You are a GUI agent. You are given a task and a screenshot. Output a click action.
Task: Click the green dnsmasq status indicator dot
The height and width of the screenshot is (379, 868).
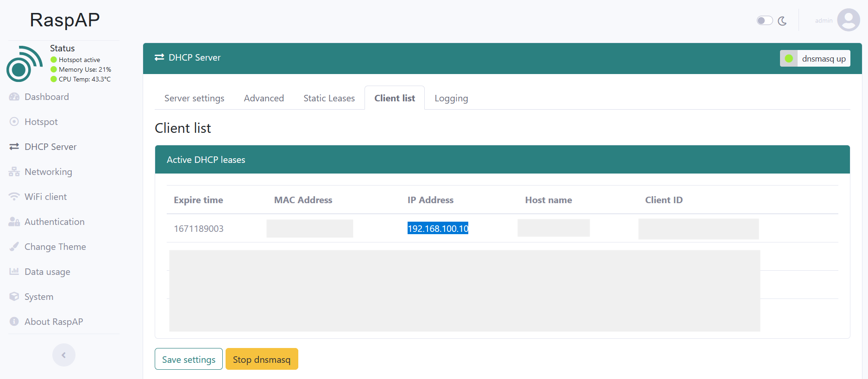click(x=789, y=59)
